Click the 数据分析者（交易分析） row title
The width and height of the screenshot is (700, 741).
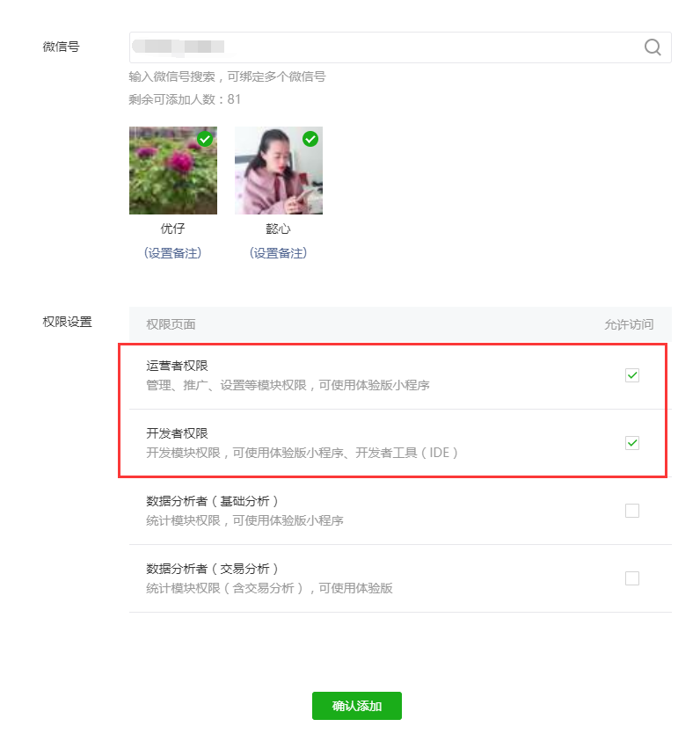tap(212, 569)
